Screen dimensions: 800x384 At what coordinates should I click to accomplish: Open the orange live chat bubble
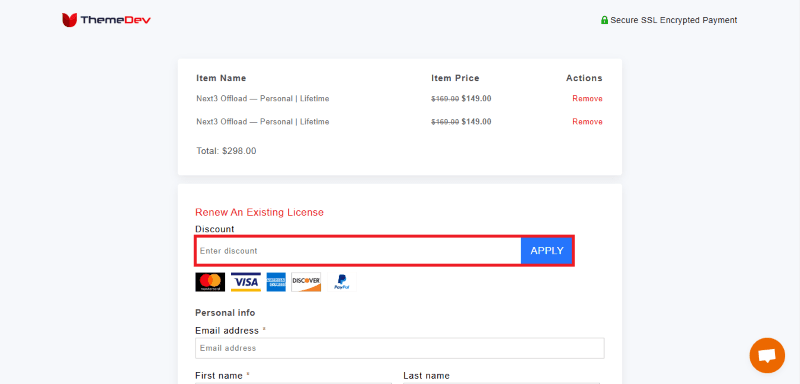(767, 355)
